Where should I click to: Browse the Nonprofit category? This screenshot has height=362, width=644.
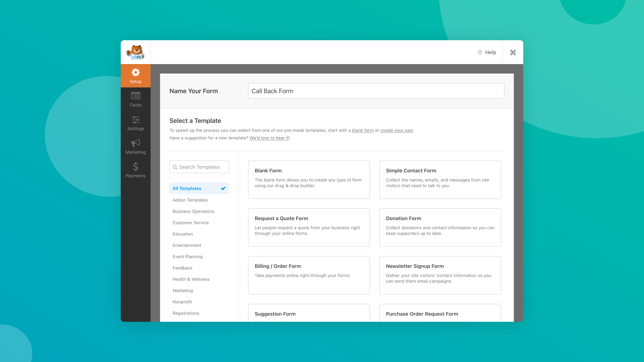[x=182, y=302]
